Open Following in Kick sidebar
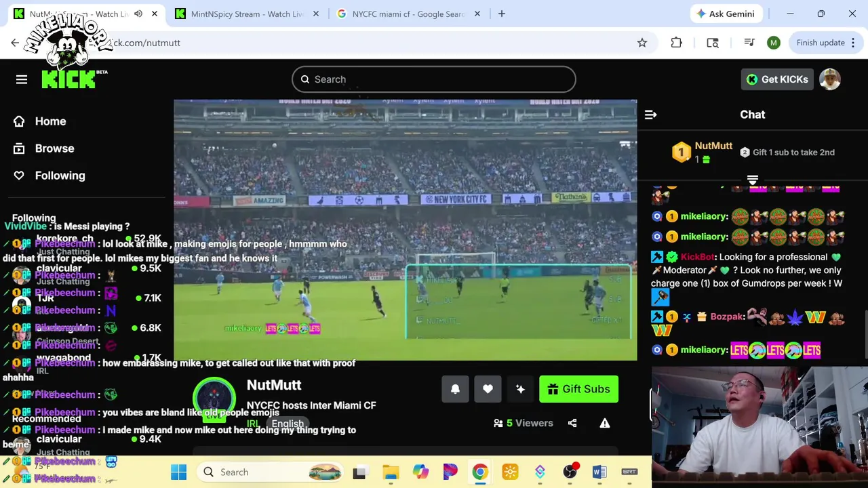The width and height of the screenshot is (868, 488). click(50, 176)
